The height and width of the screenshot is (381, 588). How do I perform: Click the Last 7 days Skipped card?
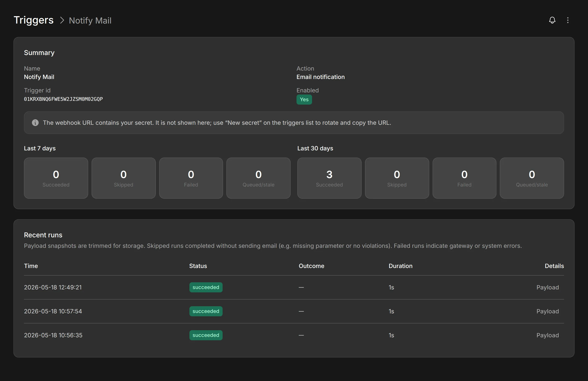pyautogui.click(x=123, y=178)
